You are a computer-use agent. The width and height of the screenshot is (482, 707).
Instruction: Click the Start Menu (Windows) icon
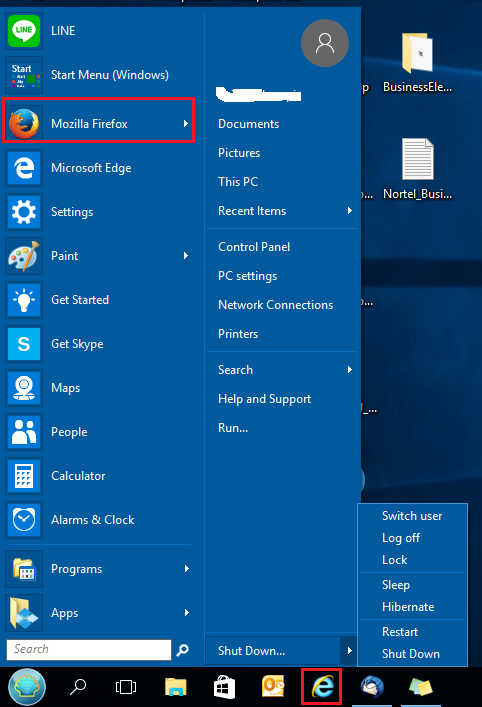(24, 75)
